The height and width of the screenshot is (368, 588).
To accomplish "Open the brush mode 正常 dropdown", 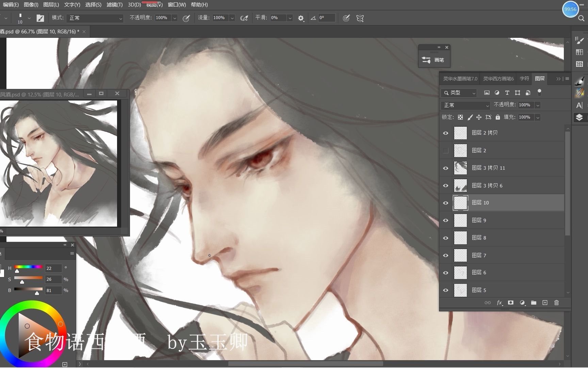I will pyautogui.click(x=95, y=18).
